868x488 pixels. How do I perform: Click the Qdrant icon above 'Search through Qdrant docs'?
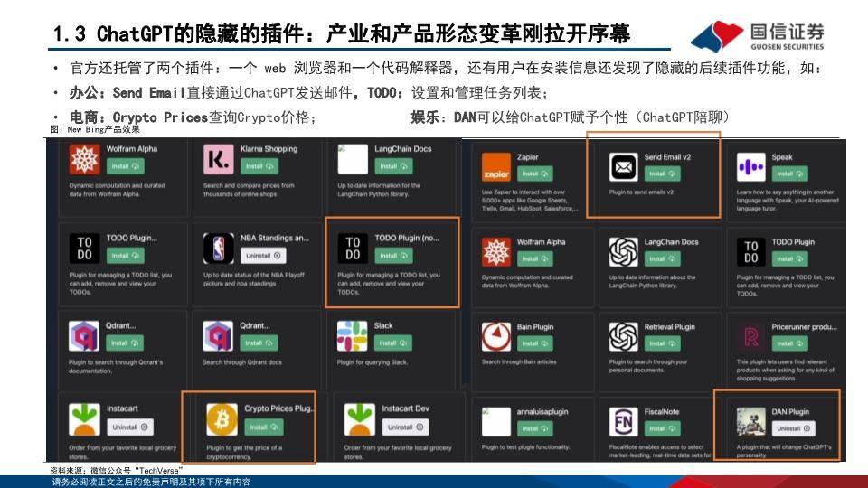pos(218,336)
